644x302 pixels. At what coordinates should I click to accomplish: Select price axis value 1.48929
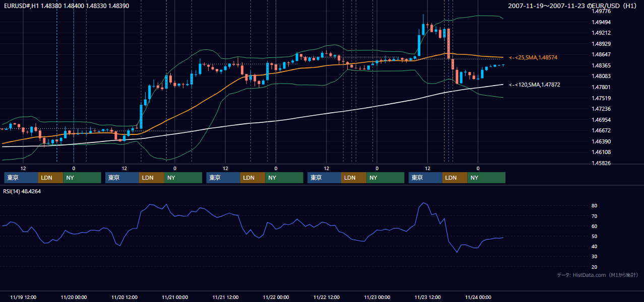[x=601, y=44]
